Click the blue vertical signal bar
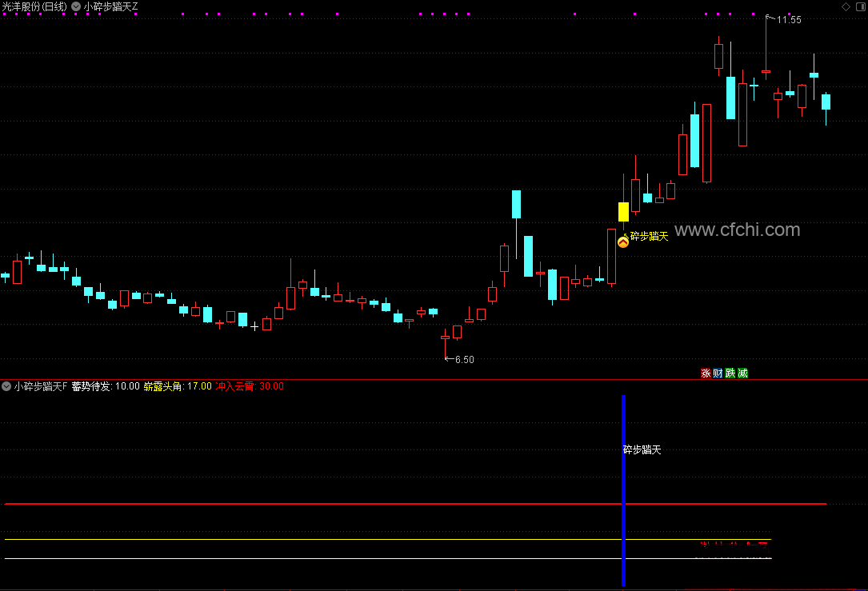Image resolution: width=868 pixels, height=591 pixels. 623,490
